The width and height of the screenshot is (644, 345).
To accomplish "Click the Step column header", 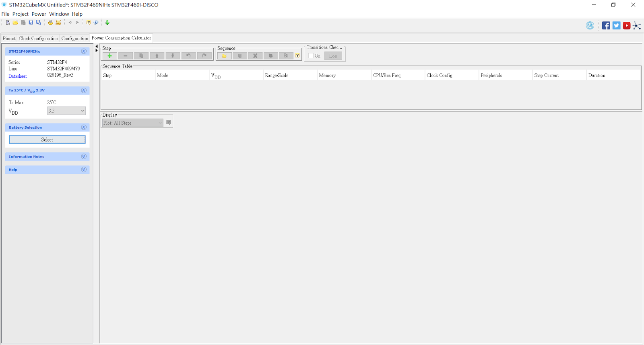I will click(x=128, y=75).
